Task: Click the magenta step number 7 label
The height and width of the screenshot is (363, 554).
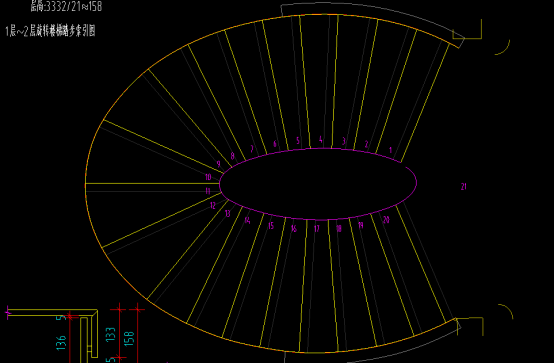Action: click(252, 149)
